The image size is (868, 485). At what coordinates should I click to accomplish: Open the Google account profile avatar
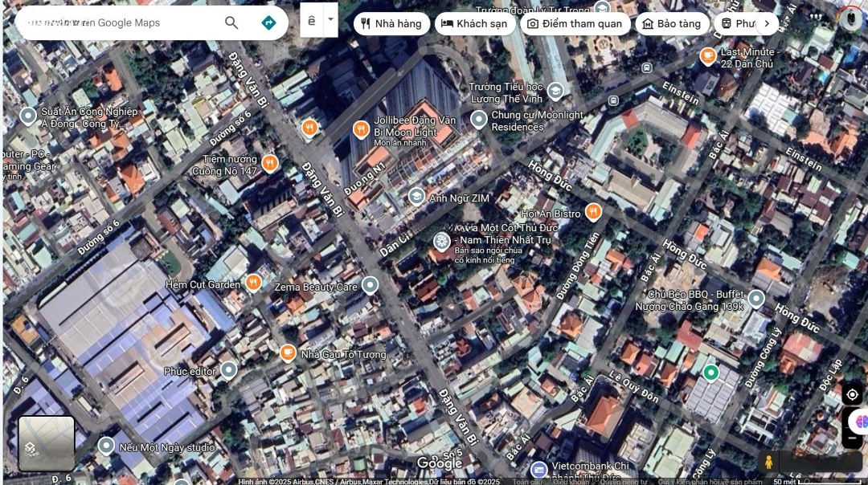(850, 18)
